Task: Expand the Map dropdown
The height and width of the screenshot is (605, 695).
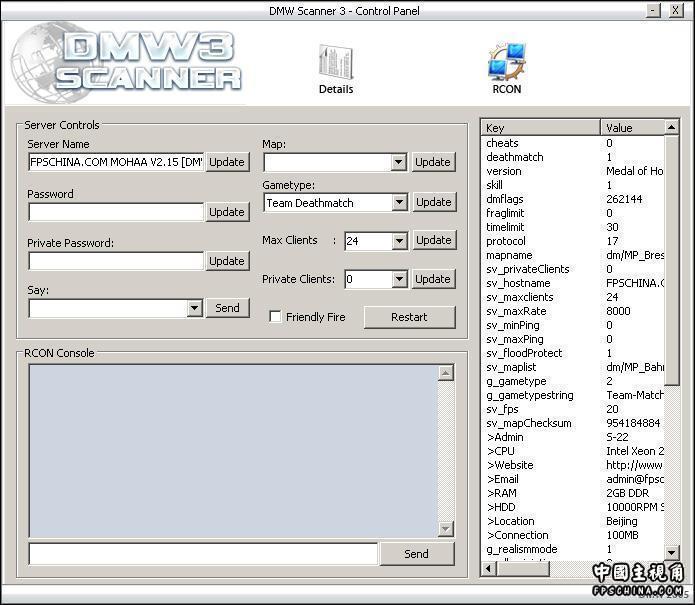Action: coord(399,162)
